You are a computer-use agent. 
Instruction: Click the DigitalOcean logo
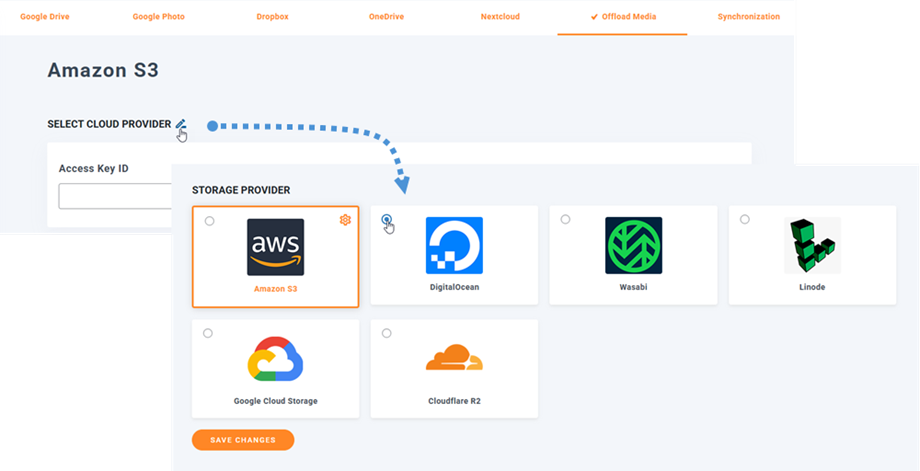point(454,245)
